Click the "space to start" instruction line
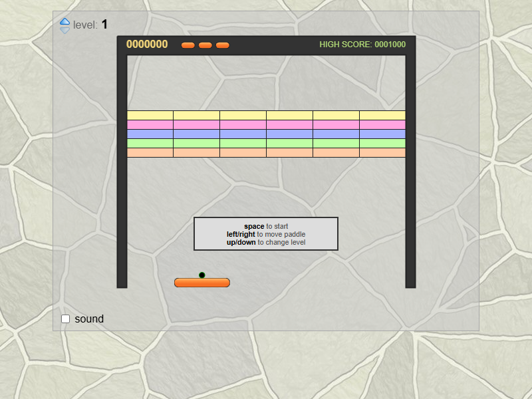Screen dimensions: 532x399 coord(266,226)
